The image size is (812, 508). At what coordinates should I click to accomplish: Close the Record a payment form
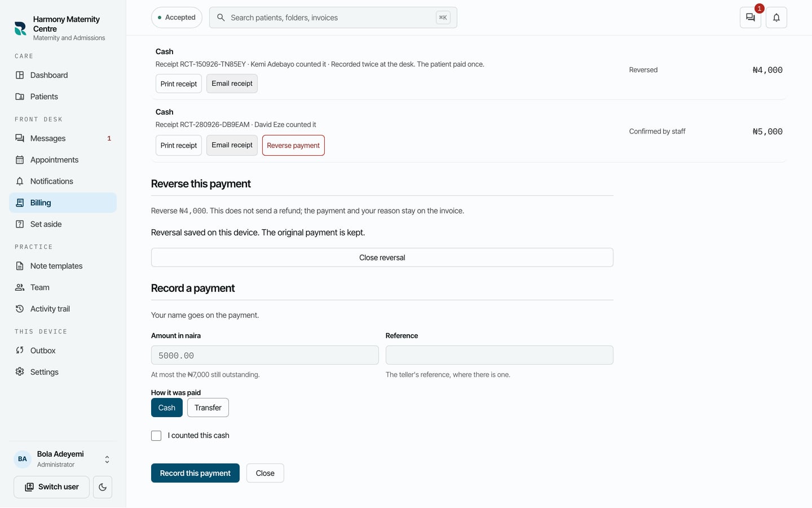[x=265, y=473]
